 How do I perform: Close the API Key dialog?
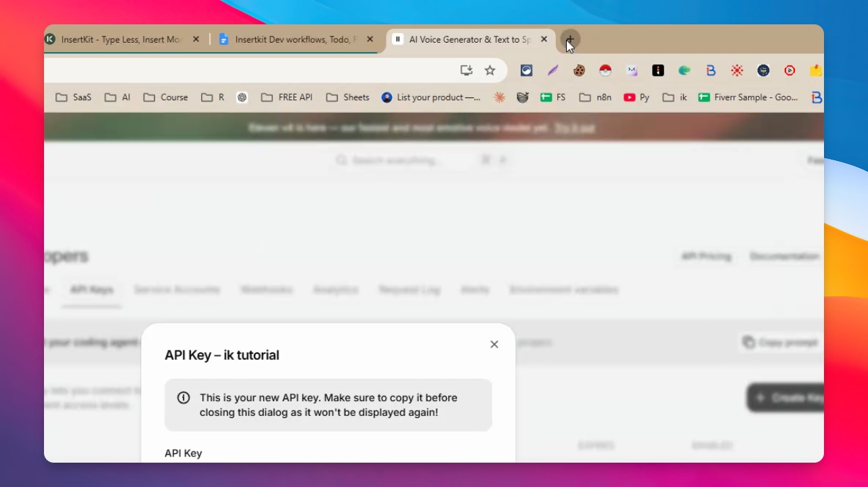pyautogui.click(x=494, y=344)
